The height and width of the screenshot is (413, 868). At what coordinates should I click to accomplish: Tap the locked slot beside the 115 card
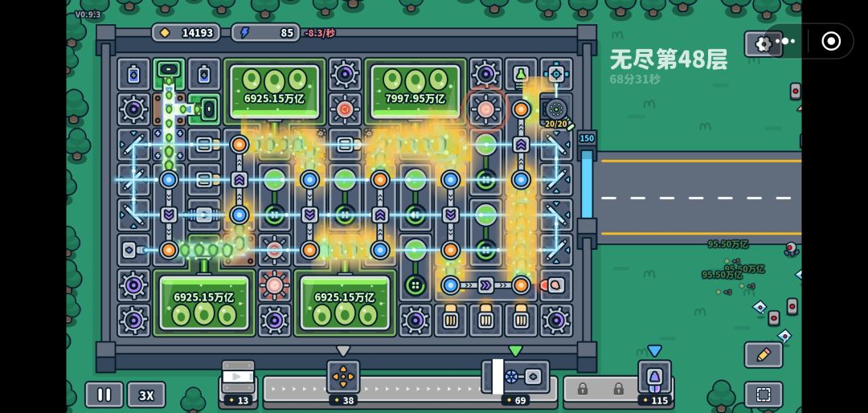pos(618,389)
